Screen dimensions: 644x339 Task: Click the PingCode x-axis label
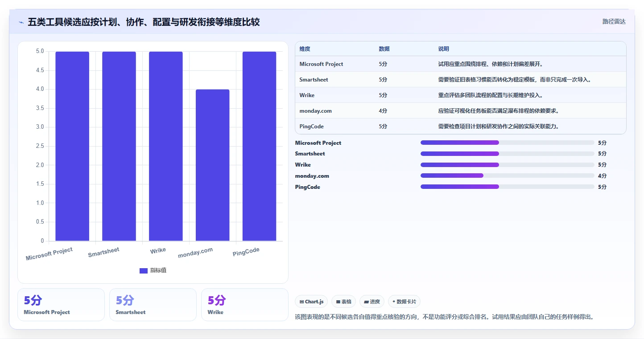[246, 252]
